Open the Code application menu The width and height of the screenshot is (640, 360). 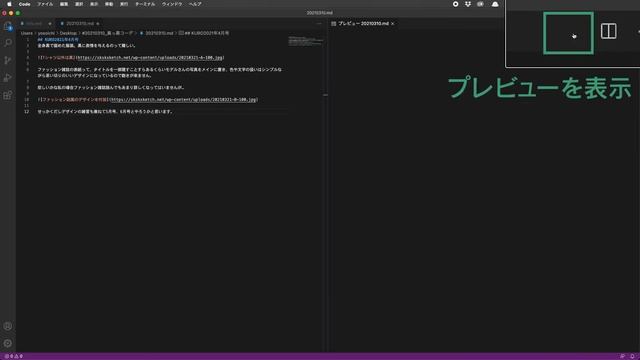click(x=24, y=4)
